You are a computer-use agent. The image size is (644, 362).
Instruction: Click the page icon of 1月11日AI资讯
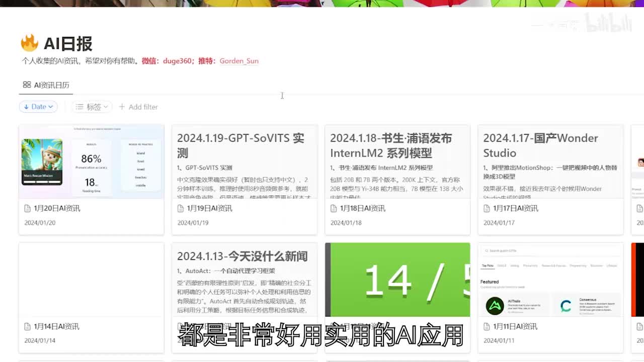487,326
